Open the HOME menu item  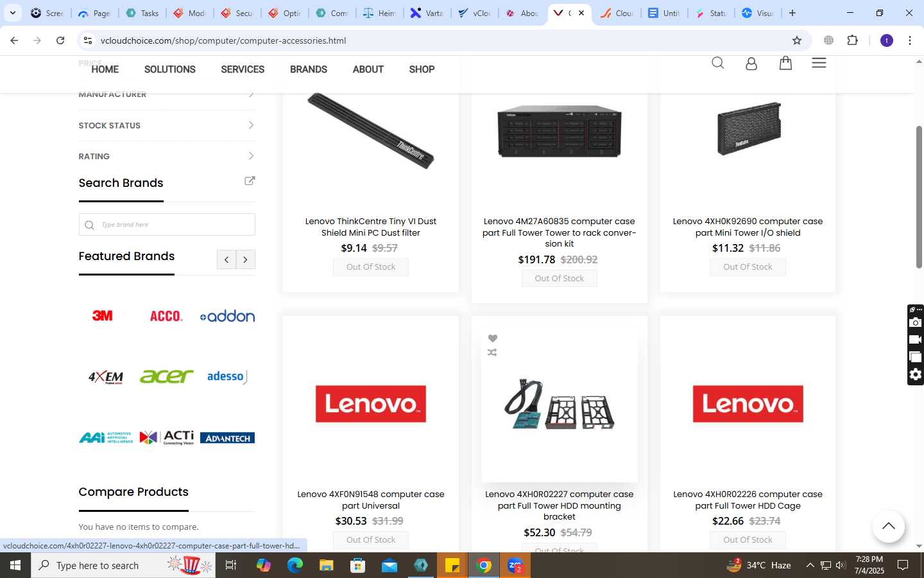click(x=105, y=69)
